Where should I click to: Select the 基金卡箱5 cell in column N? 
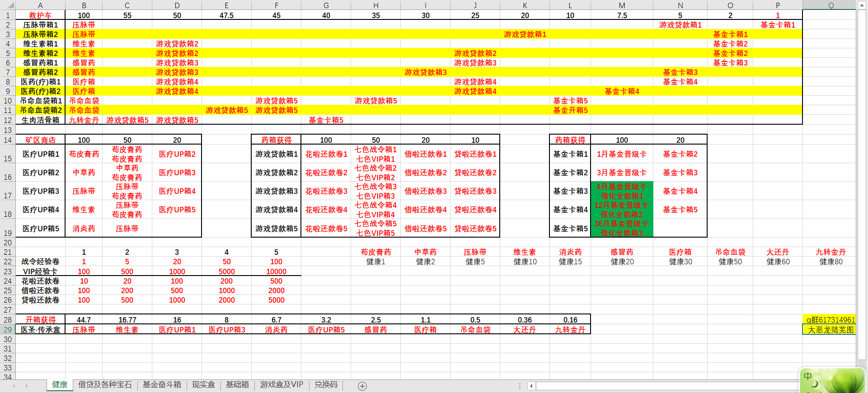680,210
